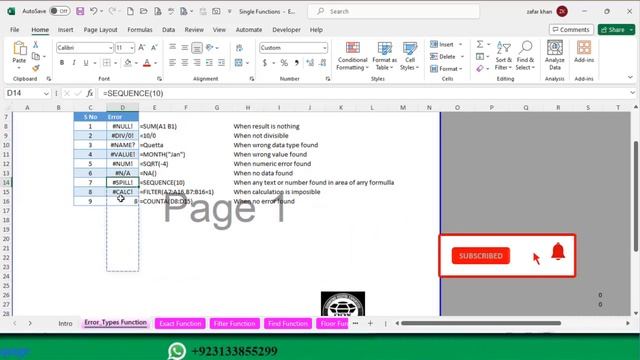Viewport: 640px width, 360px height.
Task: Click the horizontal scrollbar thumb
Action: (x=481, y=323)
